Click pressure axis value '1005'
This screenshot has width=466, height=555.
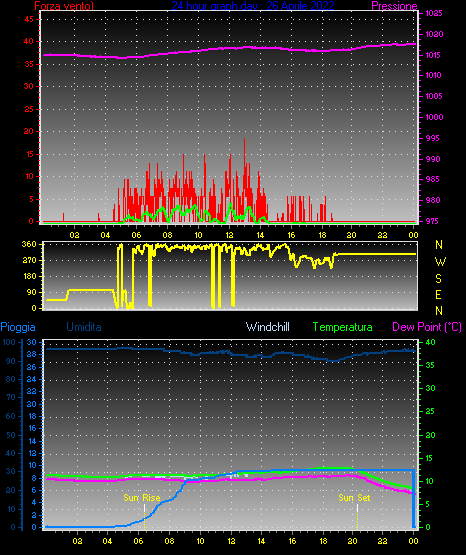(x=434, y=96)
